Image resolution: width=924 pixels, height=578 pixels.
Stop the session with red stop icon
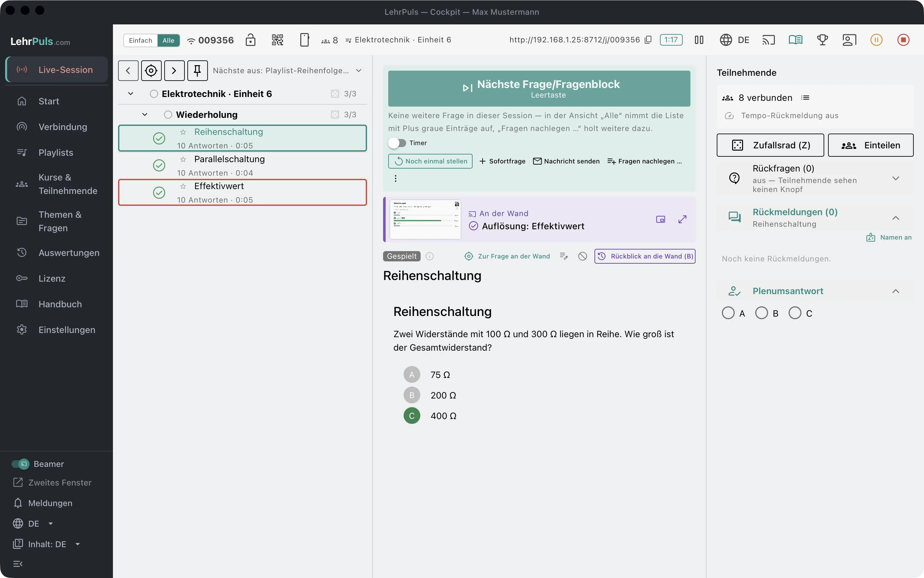[x=903, y=40]
